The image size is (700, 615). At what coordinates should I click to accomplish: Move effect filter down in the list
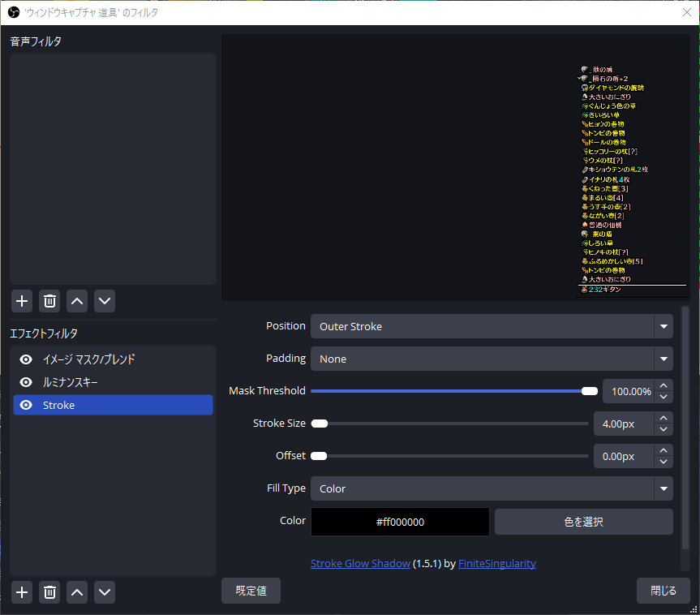105,592
